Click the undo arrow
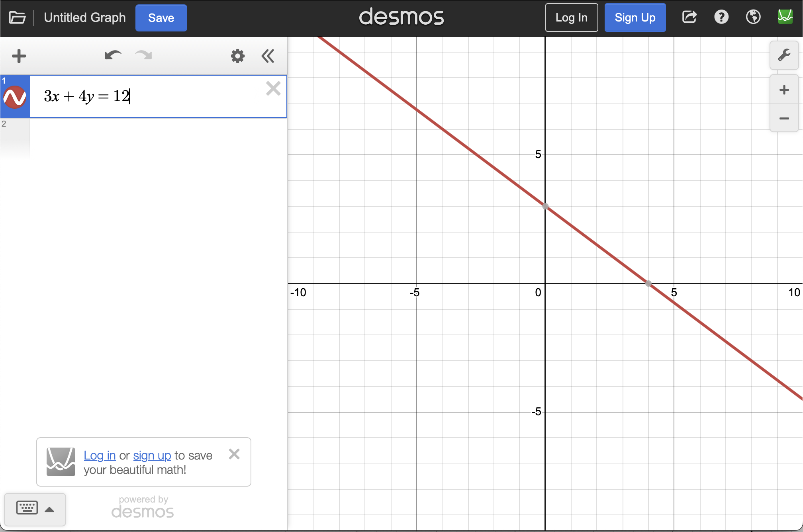803x532 pixels. (x=113, y=55)
